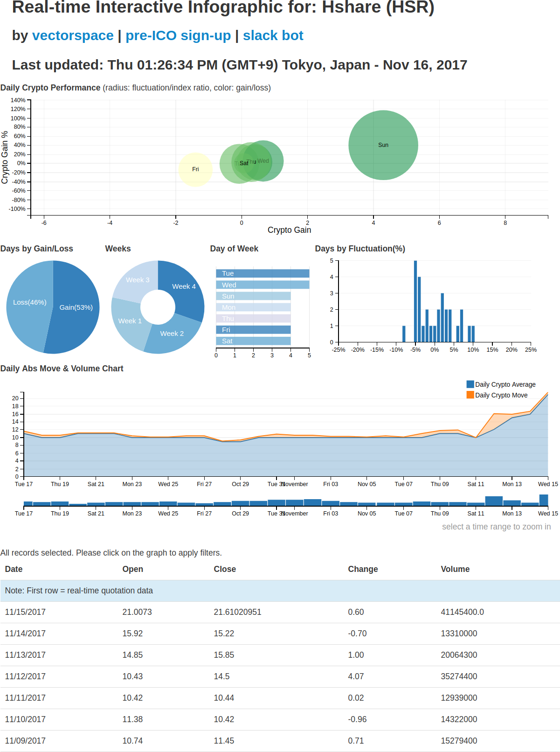Filter by the Fri bar
This screenshot has width=560, height=752.
253,330
